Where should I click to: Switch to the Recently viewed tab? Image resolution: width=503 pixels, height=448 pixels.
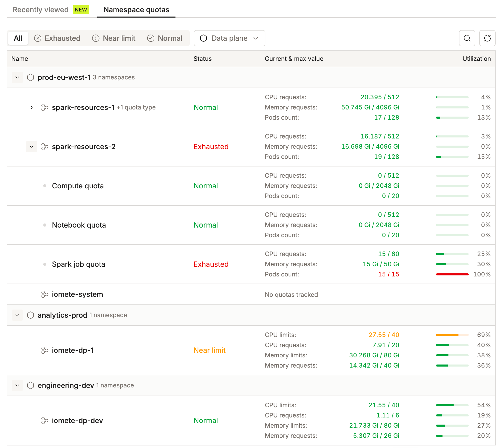(51, 10)
